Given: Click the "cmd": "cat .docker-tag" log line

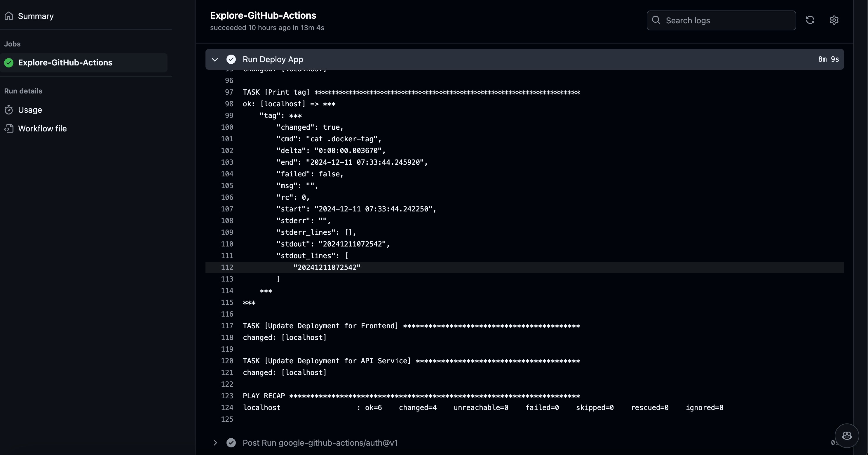Looking at the screenshot, I should point(329,139).
